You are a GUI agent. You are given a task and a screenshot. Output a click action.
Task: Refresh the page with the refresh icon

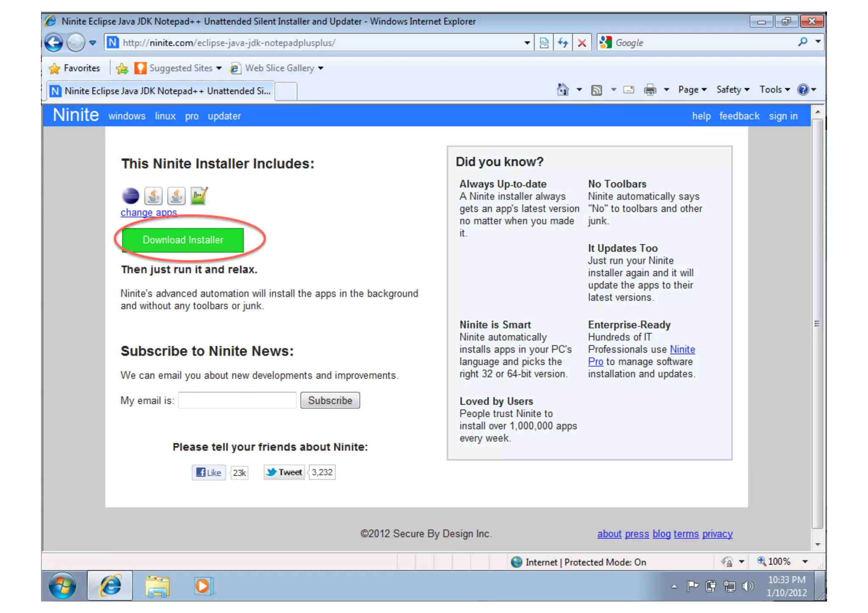tap(563, 43)
